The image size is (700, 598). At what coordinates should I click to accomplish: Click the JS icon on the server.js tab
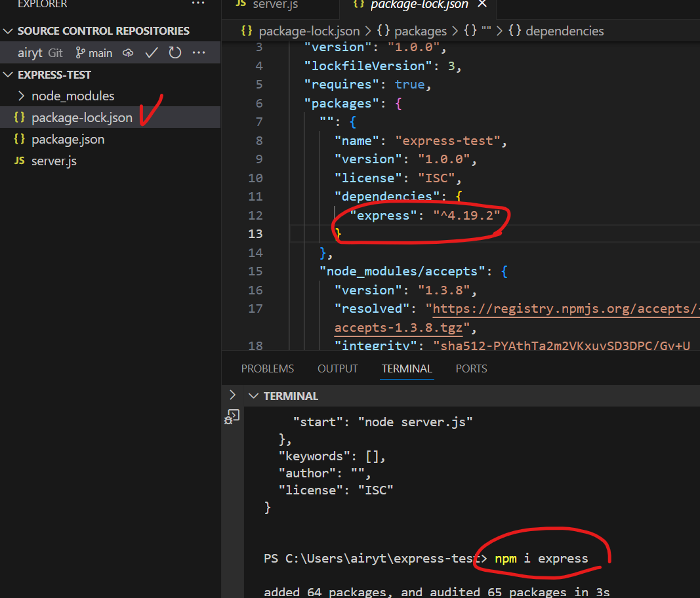point(240,3)
